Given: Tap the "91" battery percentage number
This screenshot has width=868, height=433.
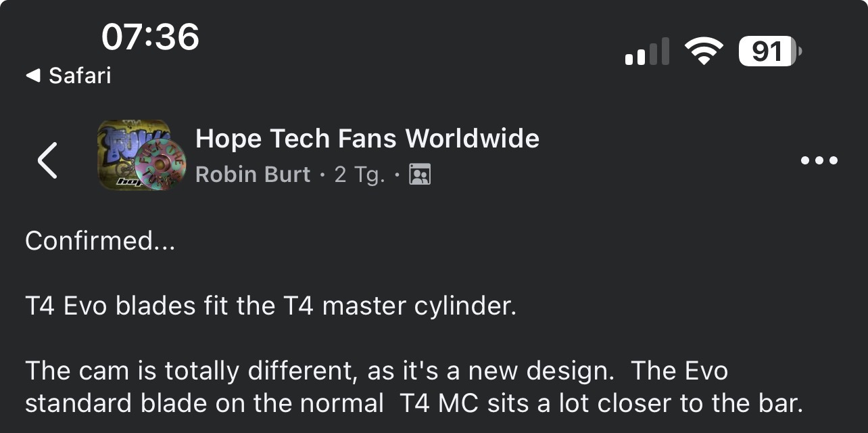Looking at the screenshot, I should (x=766, y=51).
